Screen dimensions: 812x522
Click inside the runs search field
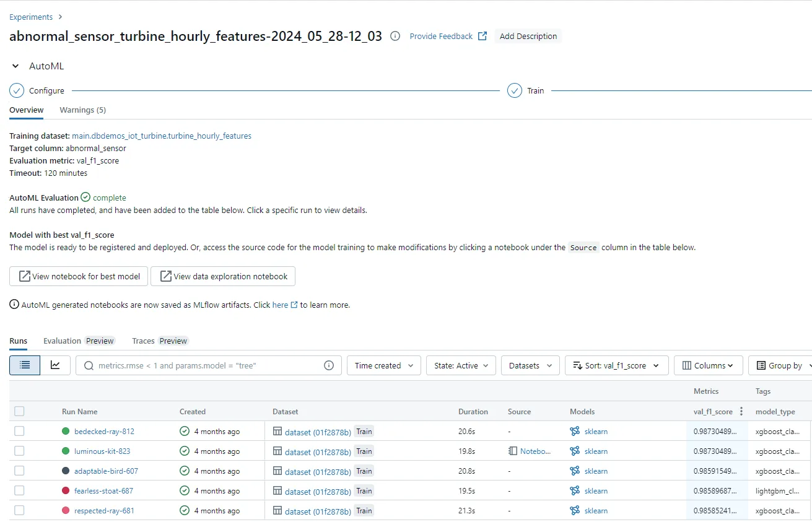(x=186, y=365)
